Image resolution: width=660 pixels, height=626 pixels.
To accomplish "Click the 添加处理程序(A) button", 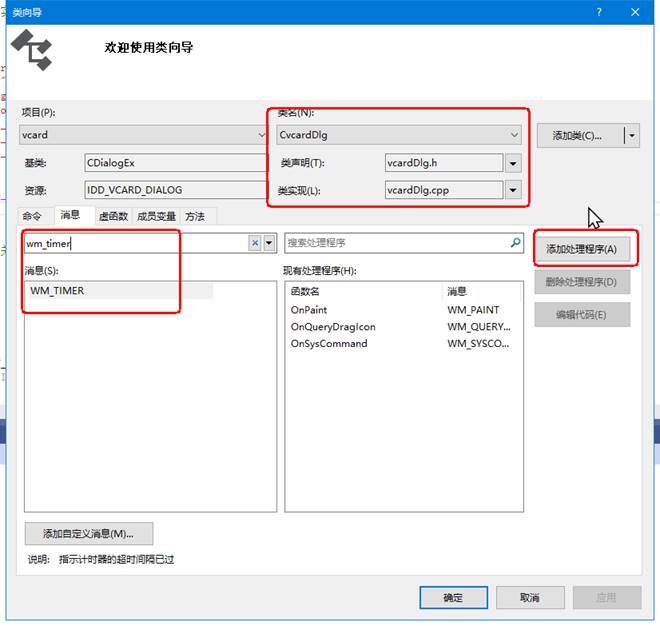I will [581, 249].
